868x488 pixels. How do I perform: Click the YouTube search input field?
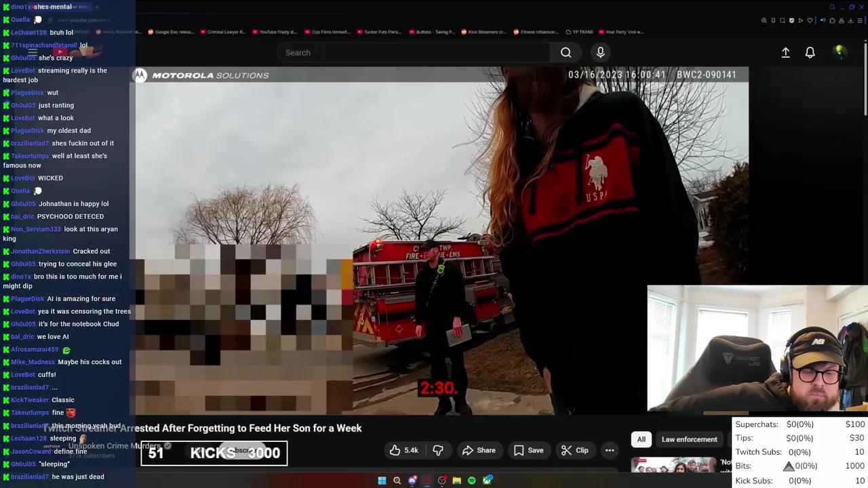click(413, 52)
